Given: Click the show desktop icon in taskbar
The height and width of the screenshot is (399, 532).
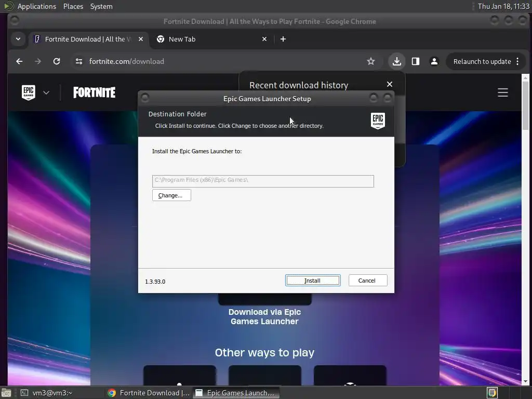Looking at the screenshot, I should click(x=6, y=393).
